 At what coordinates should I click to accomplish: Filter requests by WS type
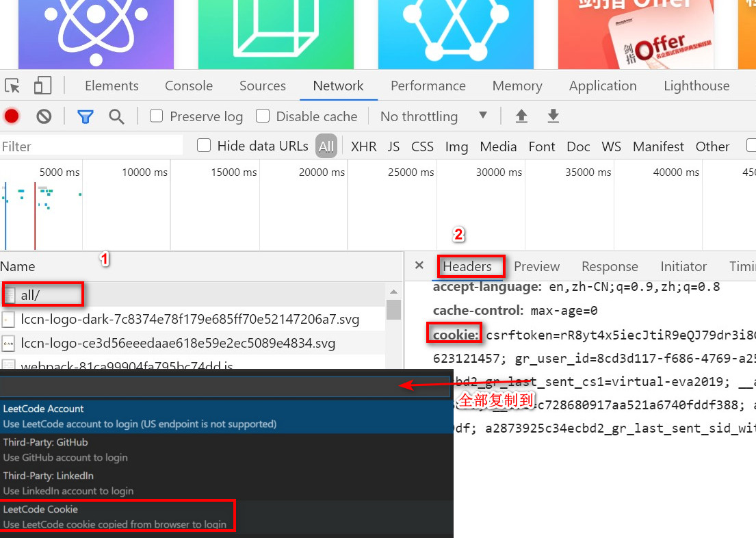pos(612,146)
